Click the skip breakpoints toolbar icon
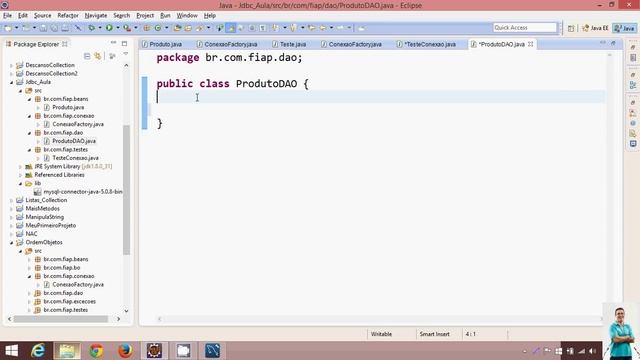 tap(78, 28)
